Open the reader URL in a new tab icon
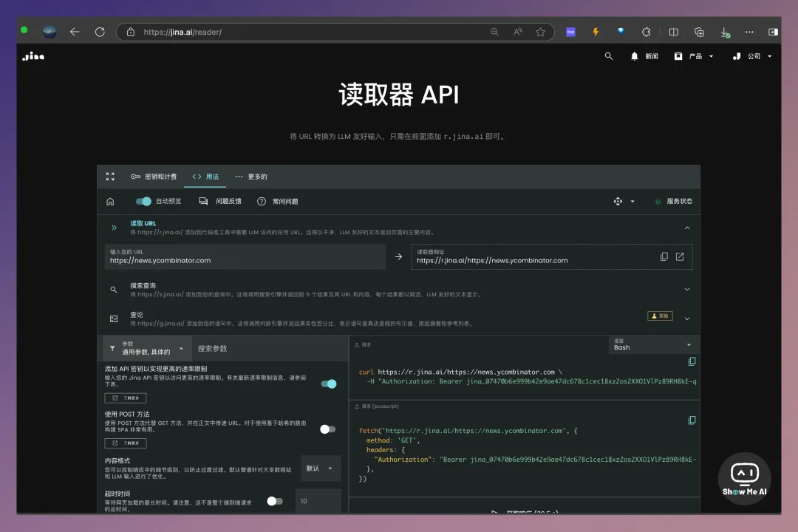Viewport: 798px width, 532px height. [680, 256]
